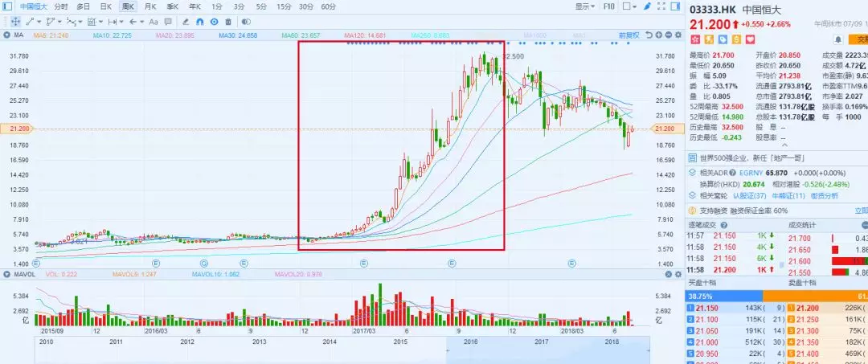The image size is (868, 364).
Task: Open dropdown arrow beside polyline tool
Action: click(x=59, y=22)
